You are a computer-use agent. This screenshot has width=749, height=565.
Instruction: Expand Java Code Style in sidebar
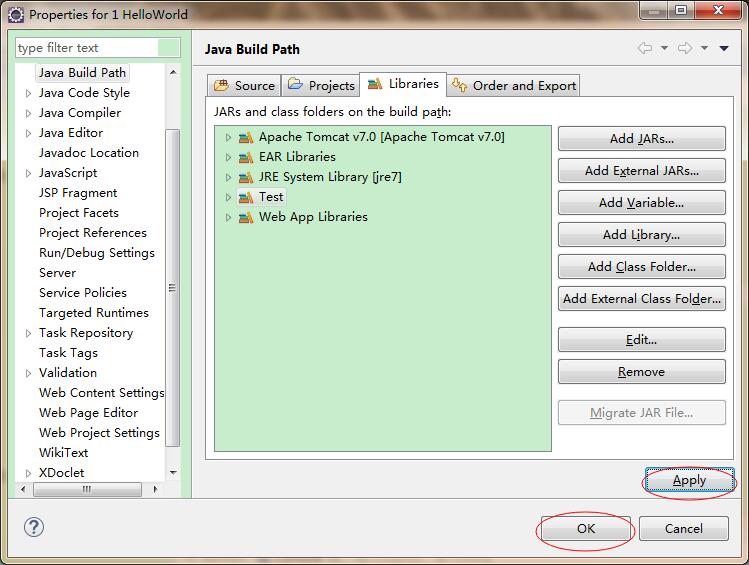29,93
